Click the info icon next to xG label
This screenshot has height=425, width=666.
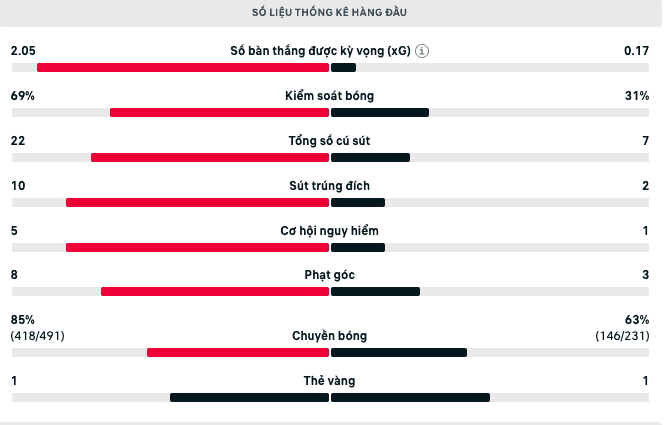[x=422, y=51]
